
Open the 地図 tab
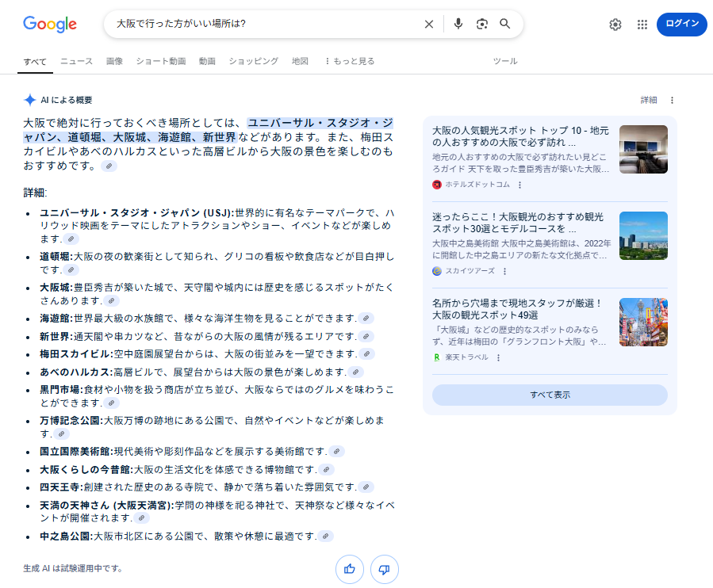300,61
